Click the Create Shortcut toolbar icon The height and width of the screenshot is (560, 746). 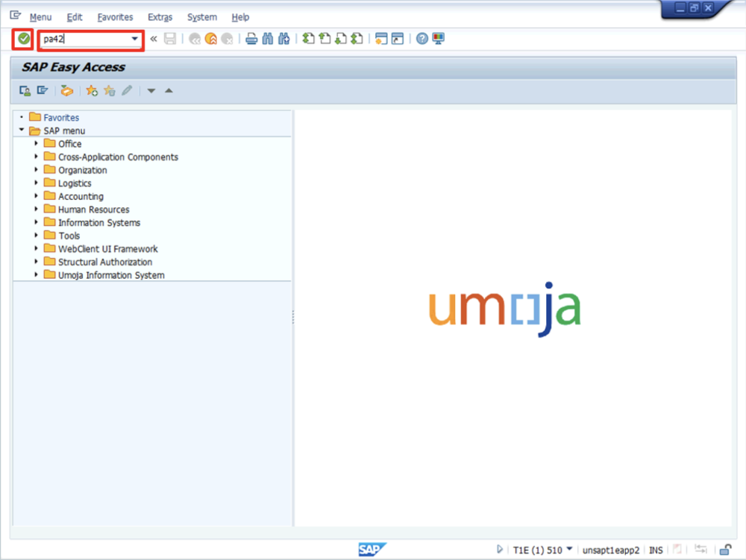[397, 38]
